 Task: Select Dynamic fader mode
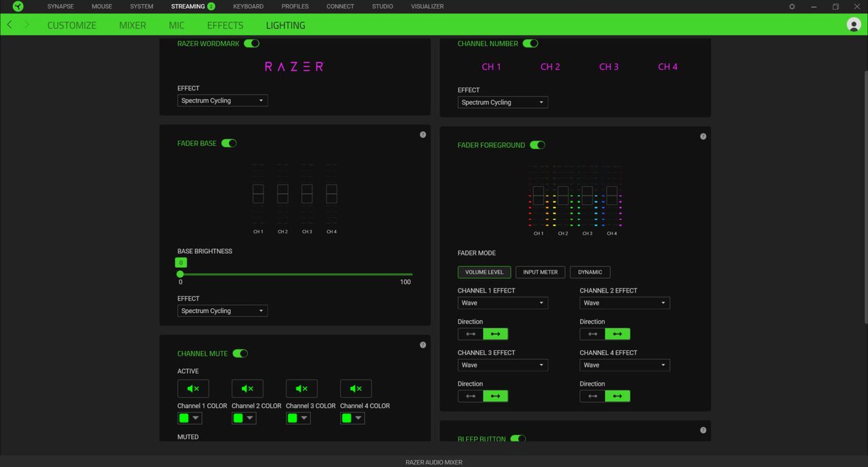pyautogui.click(x=590, y=272)
